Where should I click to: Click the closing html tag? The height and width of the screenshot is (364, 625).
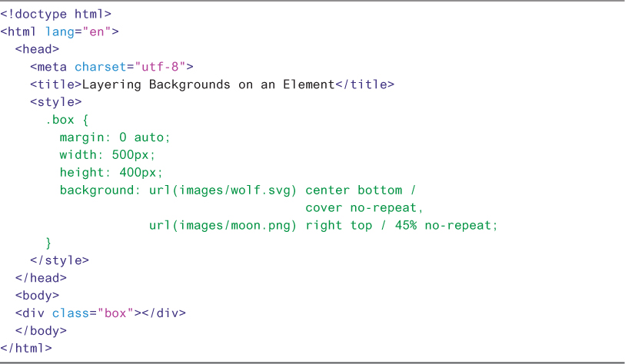26,349
